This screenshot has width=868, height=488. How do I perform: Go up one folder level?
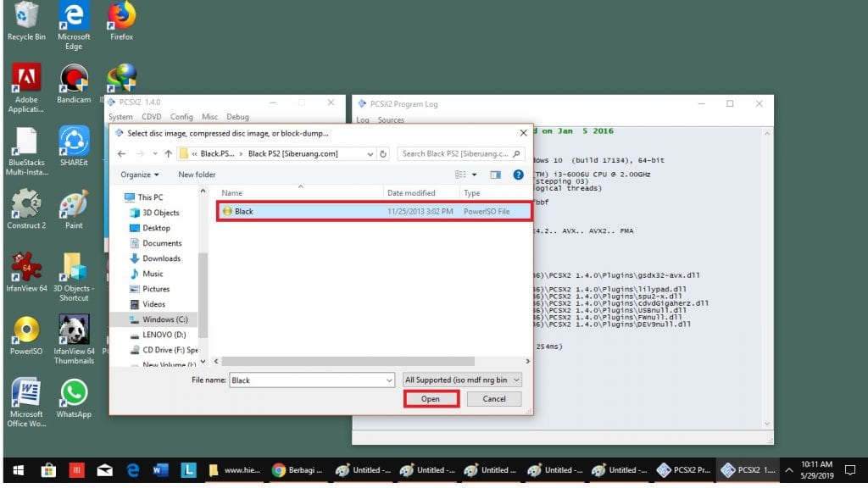pos(169,154)
